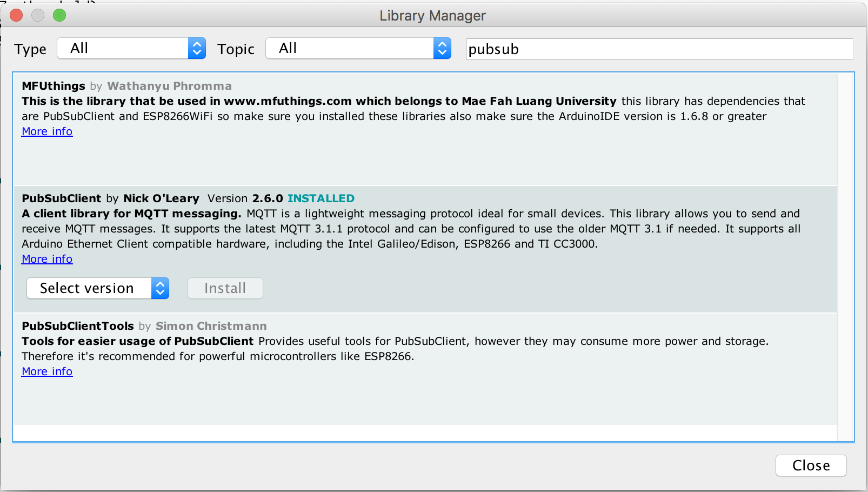The image size is (868, 492).
Task: Click the INSTALLED status label
Action: pos(321,198)
